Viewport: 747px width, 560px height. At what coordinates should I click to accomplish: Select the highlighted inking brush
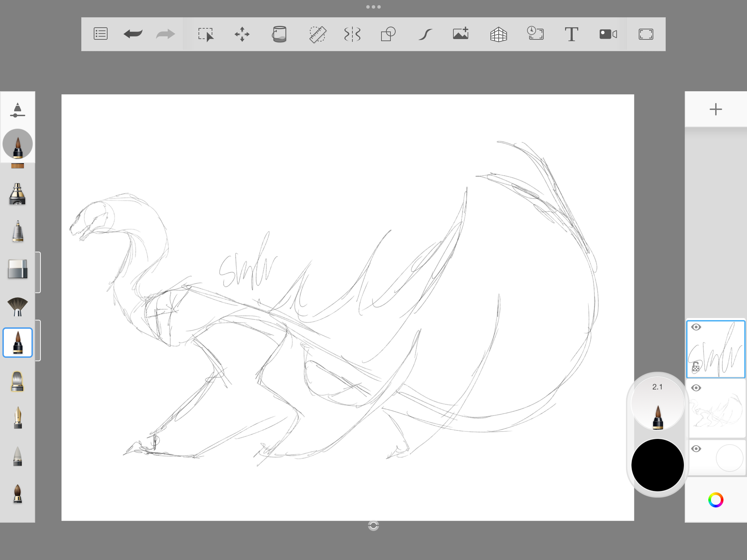click(18, 343)
